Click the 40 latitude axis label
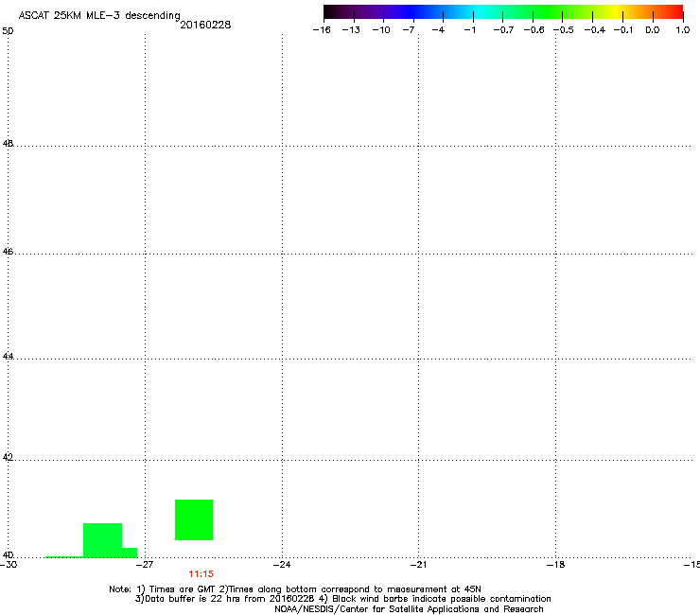Image resolution: width=700 pixels, height=615 pixels. click(x=8, y=554)
